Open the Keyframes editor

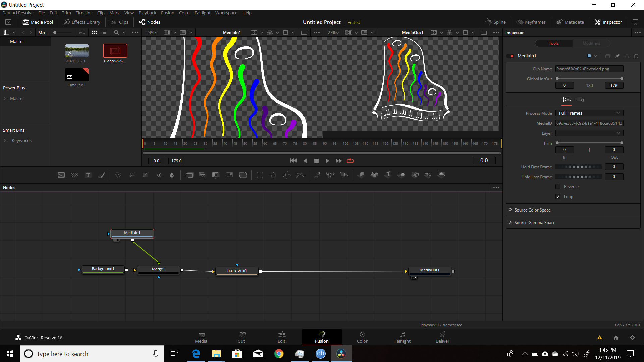531,22
